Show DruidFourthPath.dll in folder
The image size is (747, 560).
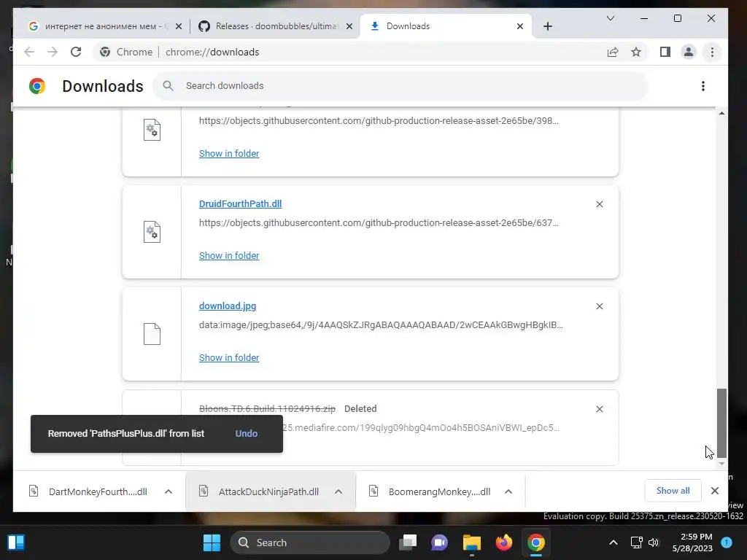tap(229, 256)
